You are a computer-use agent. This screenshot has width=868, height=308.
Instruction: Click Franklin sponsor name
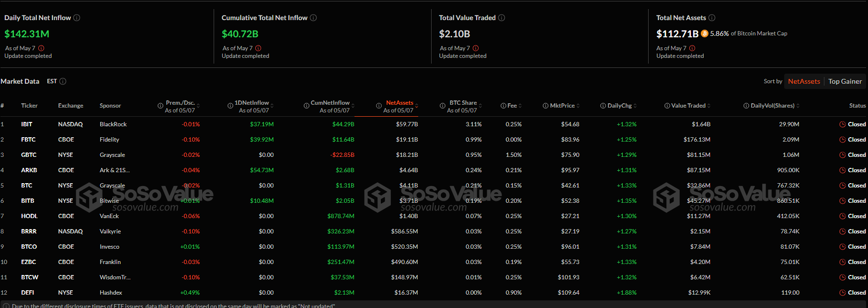pyautogui.click(x=110, y=262)
